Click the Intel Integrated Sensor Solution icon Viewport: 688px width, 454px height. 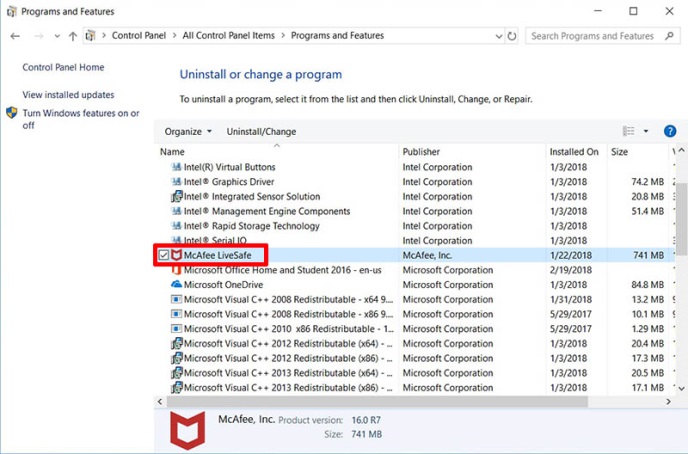(x=176, y=197)
